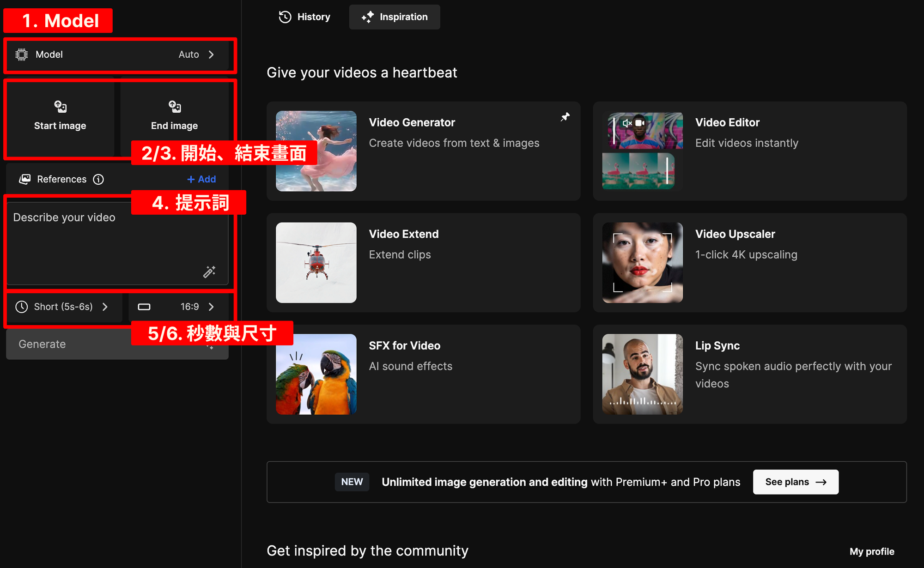Viewport: 924px width, 568px height.
Task: Switch to the Inspiration tab
Action: pos(395,17)
